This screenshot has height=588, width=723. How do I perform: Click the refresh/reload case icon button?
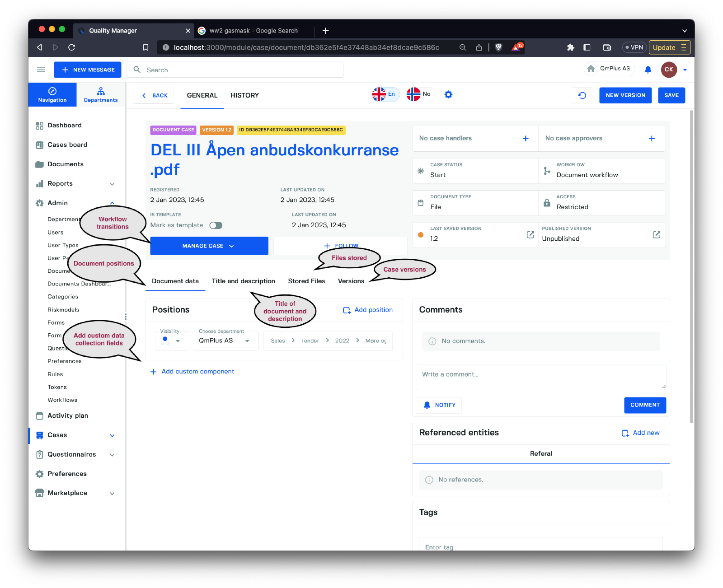tap(582, 95)
